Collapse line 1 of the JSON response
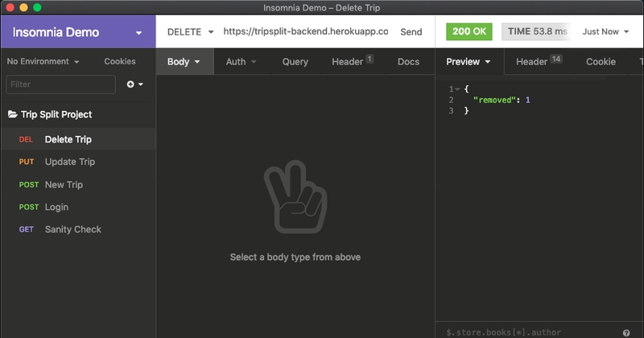The width and height of the screenshot is (644, 338). (457, 89)
